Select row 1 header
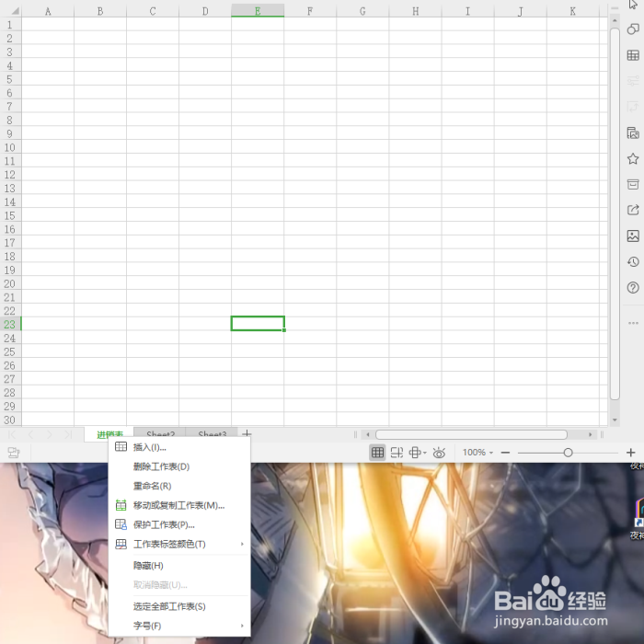The width and height of the screenshot is (644, 644). (x=10, y=25)
